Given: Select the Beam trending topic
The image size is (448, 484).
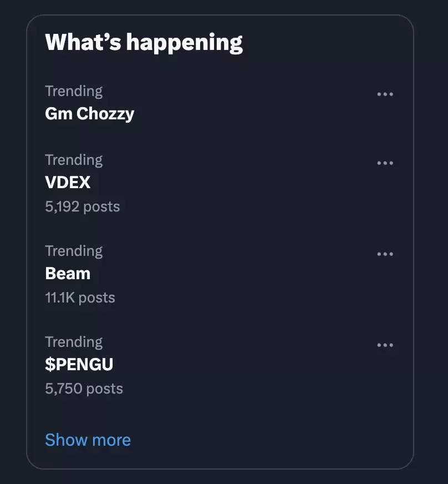Looking at the screenshot, I should [x=68, y=274].
